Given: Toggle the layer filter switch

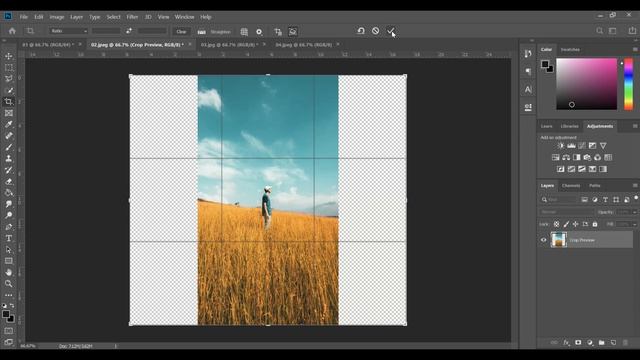Looking at the screenshot, I should click(x=636, y=198).
